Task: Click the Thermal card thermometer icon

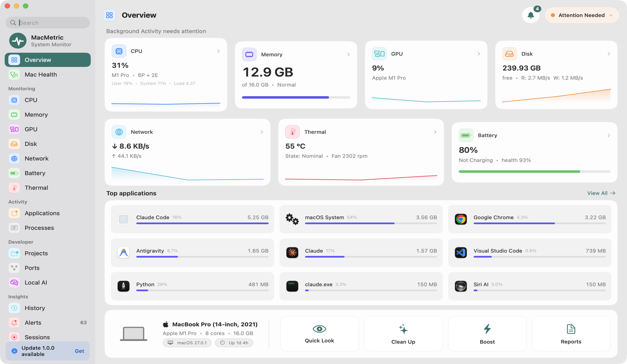Action: (293, 132)
